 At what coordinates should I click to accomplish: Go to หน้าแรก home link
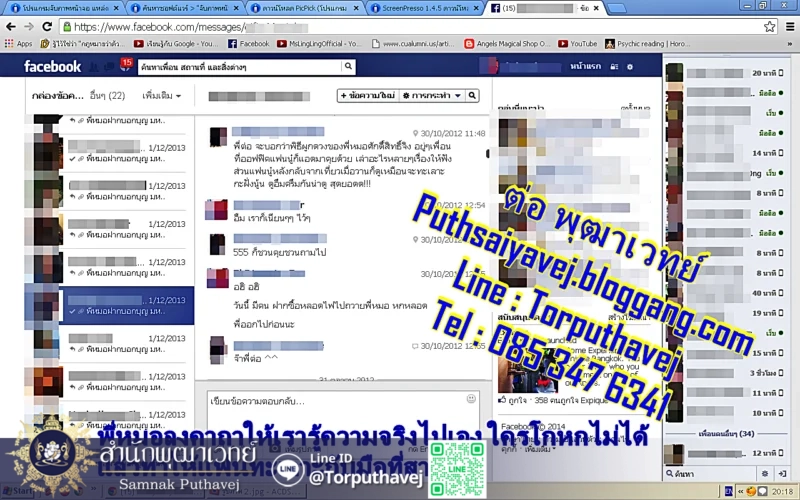(x=612, y=66)
